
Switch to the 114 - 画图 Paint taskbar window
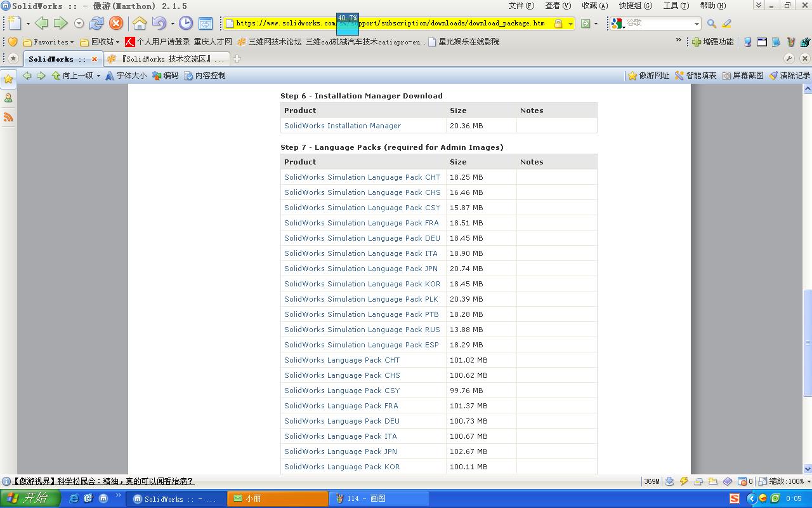(379, 498)
